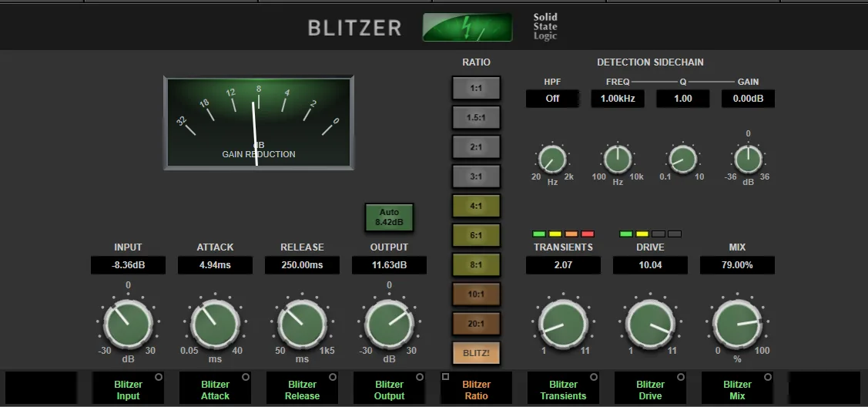Click the sidechain Q knob
This screenshot has height=407, width=868.
(682, 160)
